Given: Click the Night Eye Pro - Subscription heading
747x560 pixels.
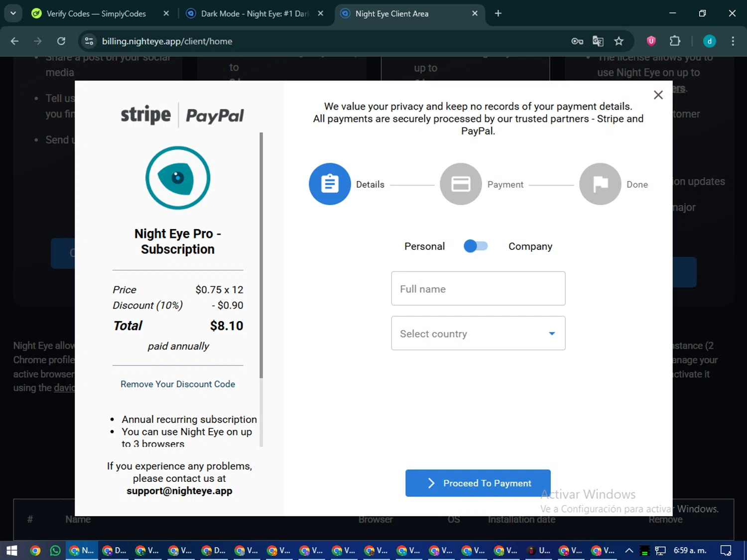Looking at the screenshot, I should coord(178,241).
